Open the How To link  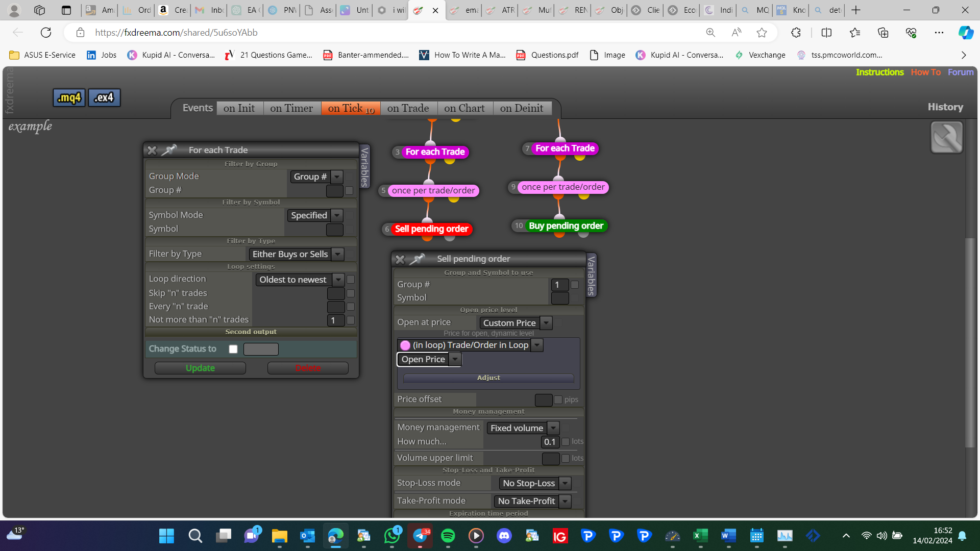tap(925, 72)
